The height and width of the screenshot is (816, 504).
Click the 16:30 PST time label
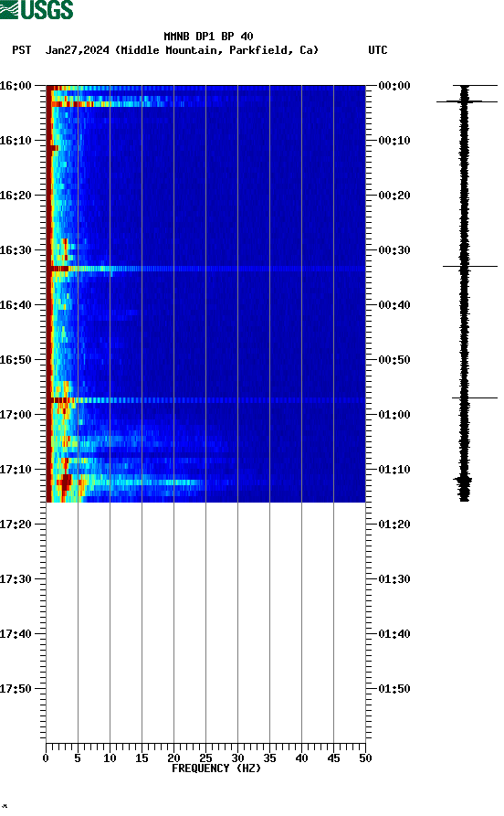tap(16, 249)
